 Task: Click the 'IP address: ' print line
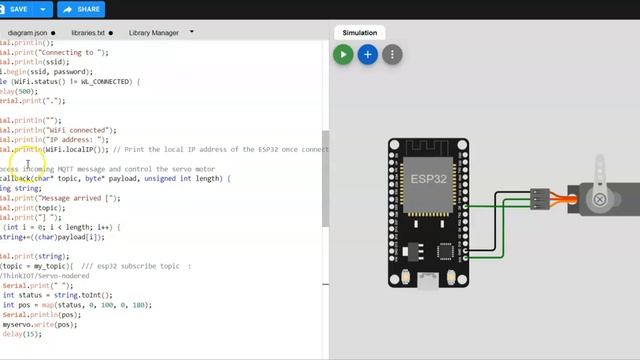54,140
